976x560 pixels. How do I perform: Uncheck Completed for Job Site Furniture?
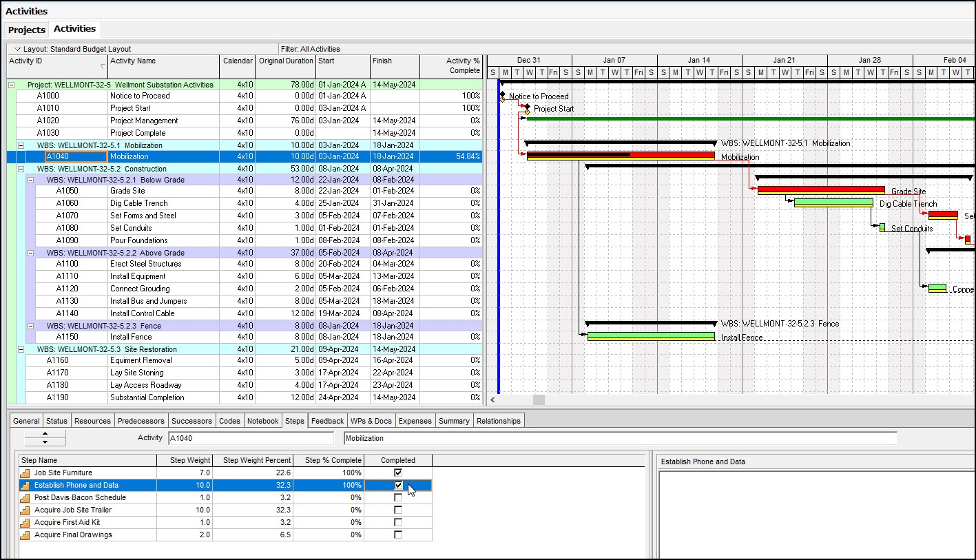(x=397, y=473)
